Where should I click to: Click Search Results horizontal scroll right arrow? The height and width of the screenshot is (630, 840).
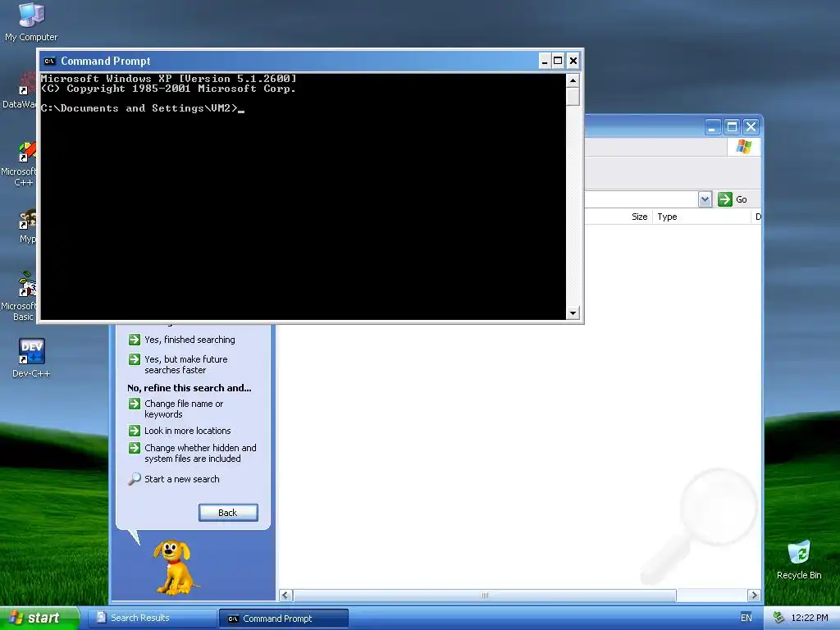(754, 596)
